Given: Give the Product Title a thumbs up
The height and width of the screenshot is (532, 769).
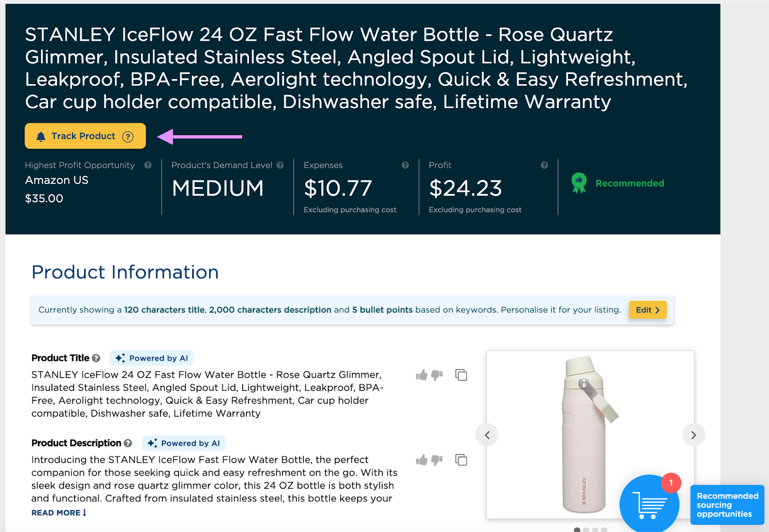Looking at the screenshot, I should [422, 375].
